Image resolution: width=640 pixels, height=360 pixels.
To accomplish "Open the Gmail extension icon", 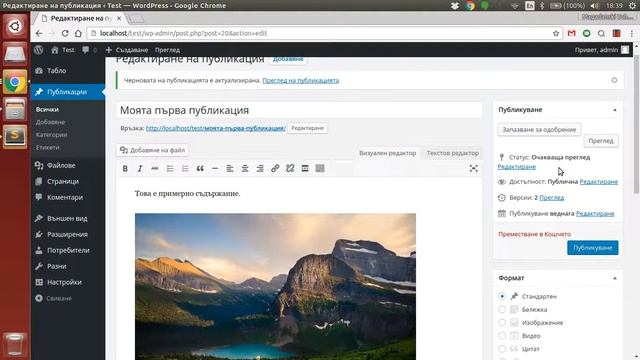I will 571,33.
